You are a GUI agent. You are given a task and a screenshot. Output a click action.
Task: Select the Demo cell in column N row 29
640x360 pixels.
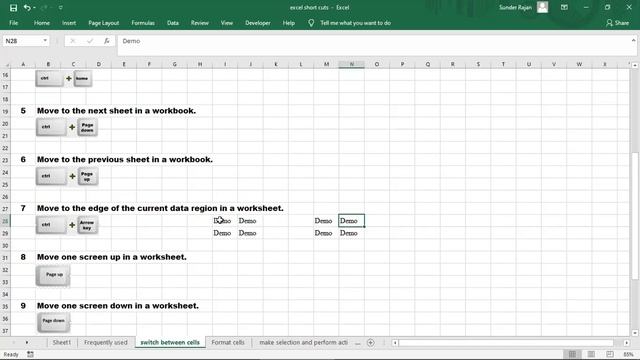351,233
